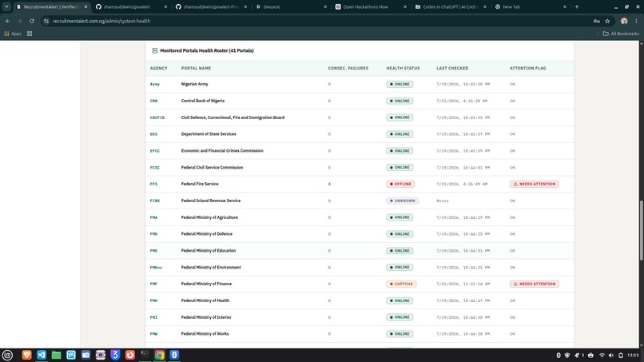This screenshot has width=644, height=362.
Task: Bookmark this page with the star icon
Action: point(607,21)
